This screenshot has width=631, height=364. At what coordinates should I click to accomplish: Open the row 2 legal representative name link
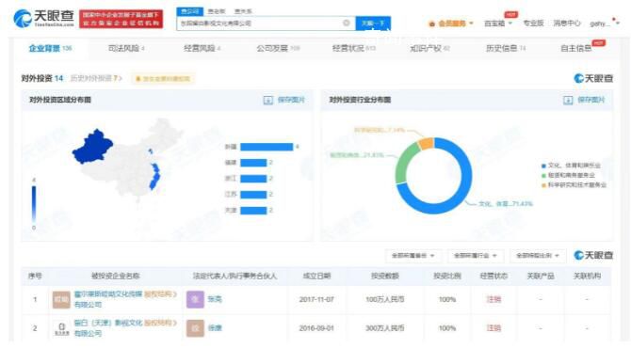pos(215,328)
